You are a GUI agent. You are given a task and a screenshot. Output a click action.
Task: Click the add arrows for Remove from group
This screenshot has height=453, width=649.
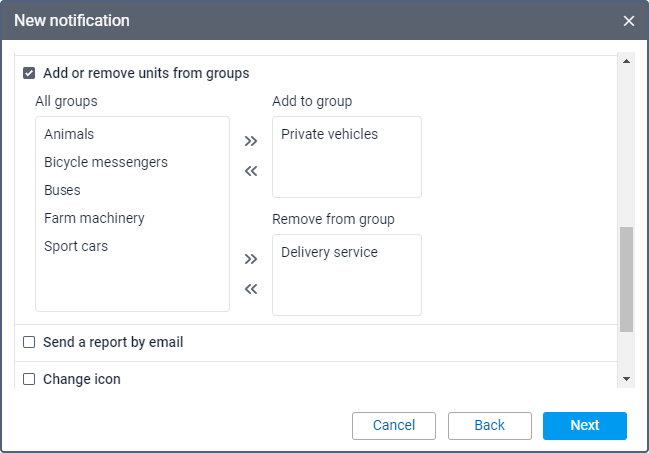coord(251,259)
